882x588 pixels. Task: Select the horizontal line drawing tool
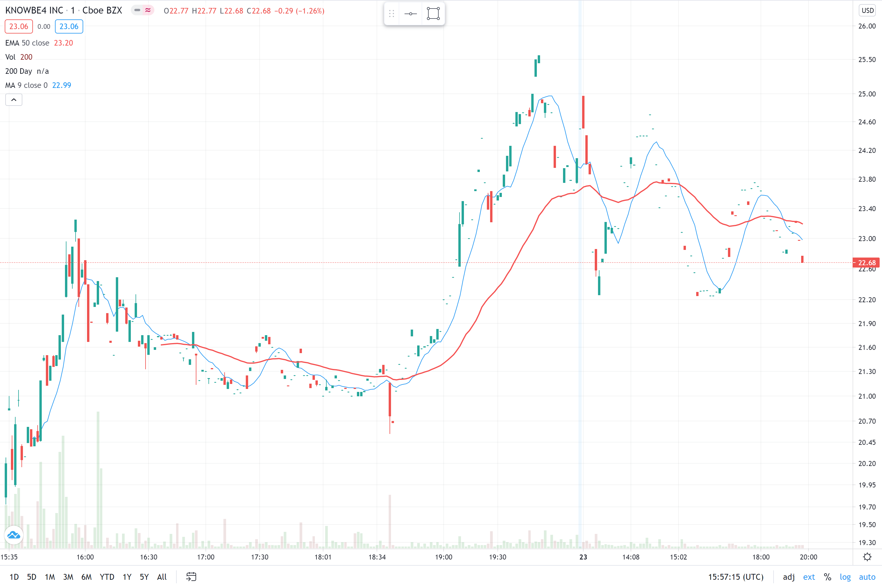(411, 14)
